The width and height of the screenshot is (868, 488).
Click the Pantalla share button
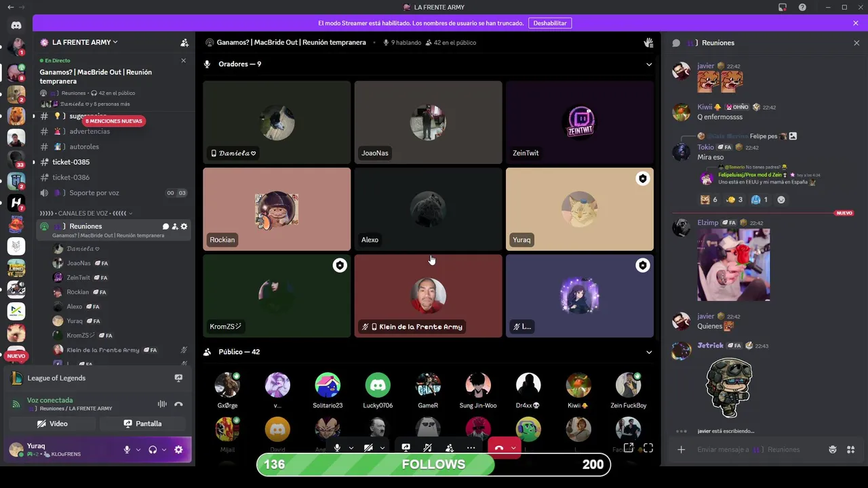[142, 424]
